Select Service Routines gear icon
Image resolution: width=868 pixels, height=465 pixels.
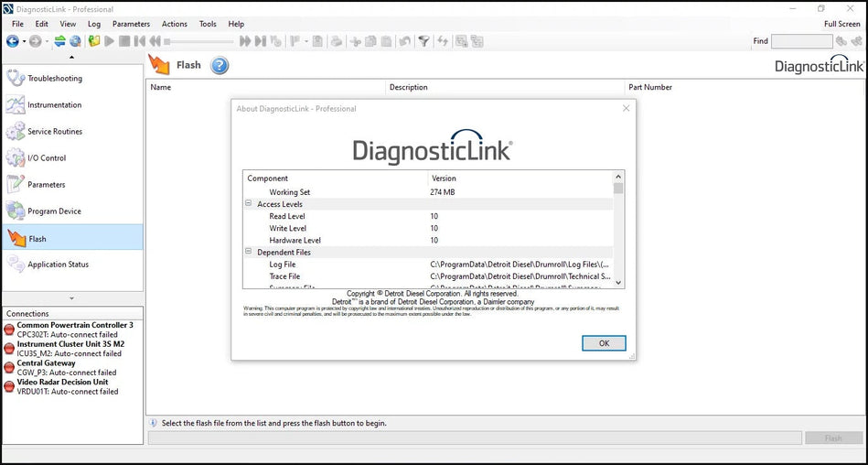16,132
